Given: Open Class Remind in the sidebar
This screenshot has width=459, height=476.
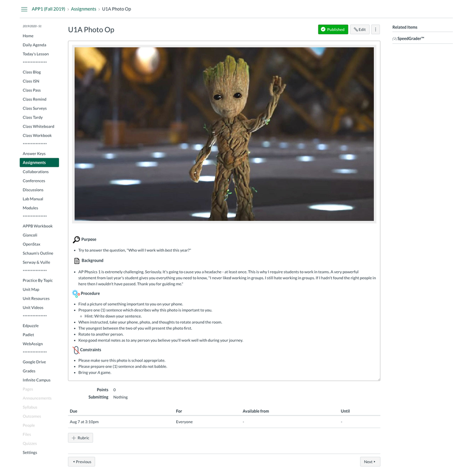Looking at the screenshot, I should (34, 99).
